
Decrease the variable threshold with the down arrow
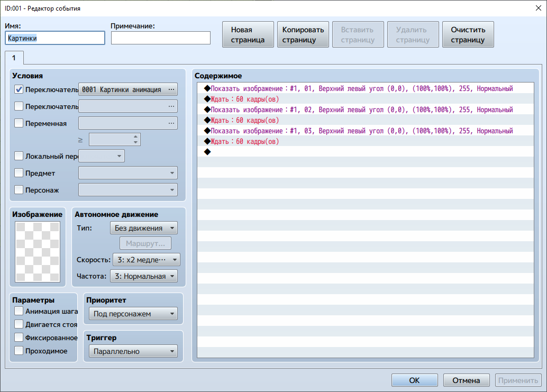(136, 142)
